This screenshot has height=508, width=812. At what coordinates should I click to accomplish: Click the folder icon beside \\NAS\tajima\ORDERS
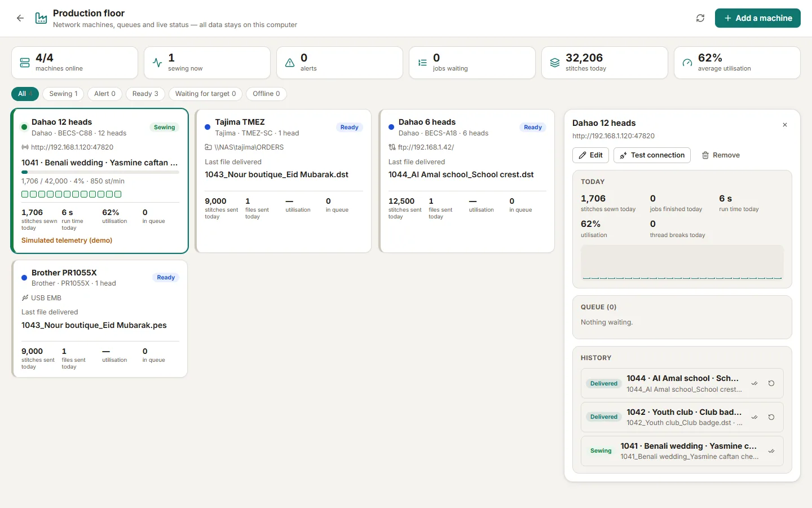(208, 147)
